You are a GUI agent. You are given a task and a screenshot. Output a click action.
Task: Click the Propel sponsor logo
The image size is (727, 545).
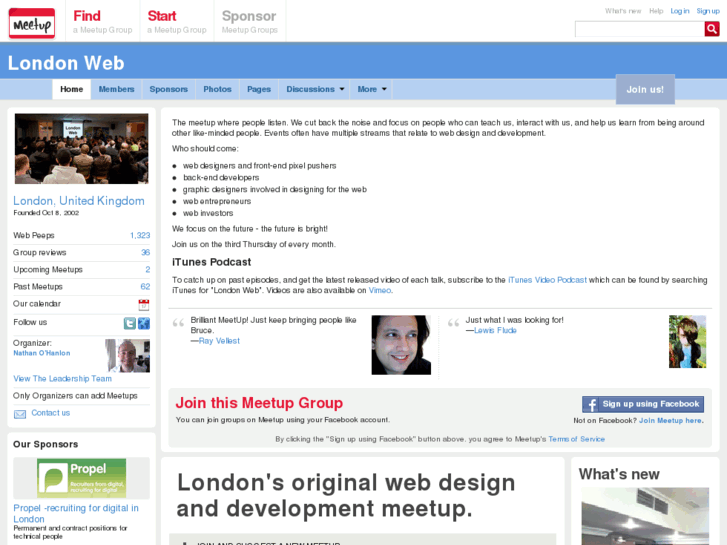tap(82, 478)
